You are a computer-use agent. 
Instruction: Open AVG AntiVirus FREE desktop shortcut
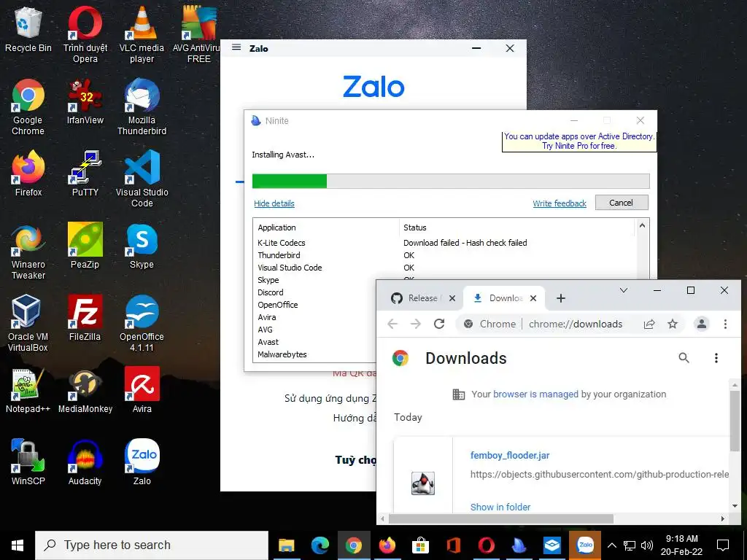(x=198, y=34)
